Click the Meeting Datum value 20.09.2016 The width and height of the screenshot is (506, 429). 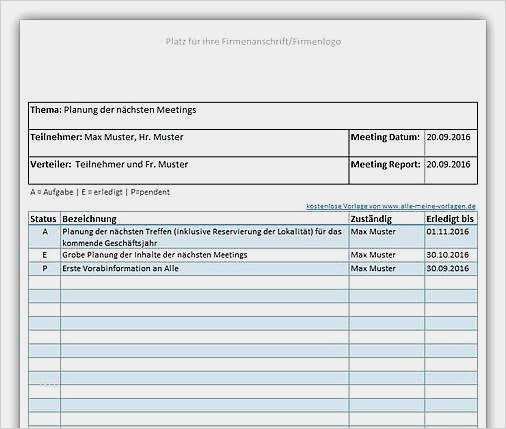pyautogui.click(x=451, y=143)
